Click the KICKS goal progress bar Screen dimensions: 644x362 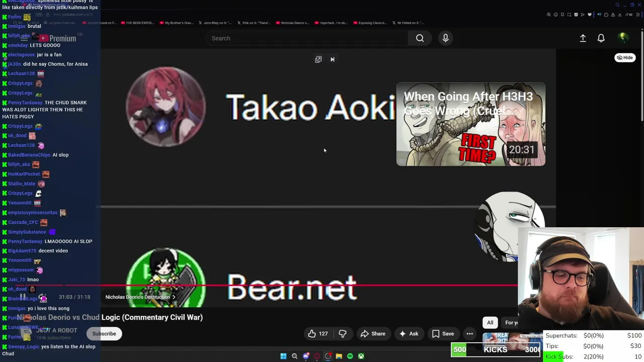click(496, 349)
